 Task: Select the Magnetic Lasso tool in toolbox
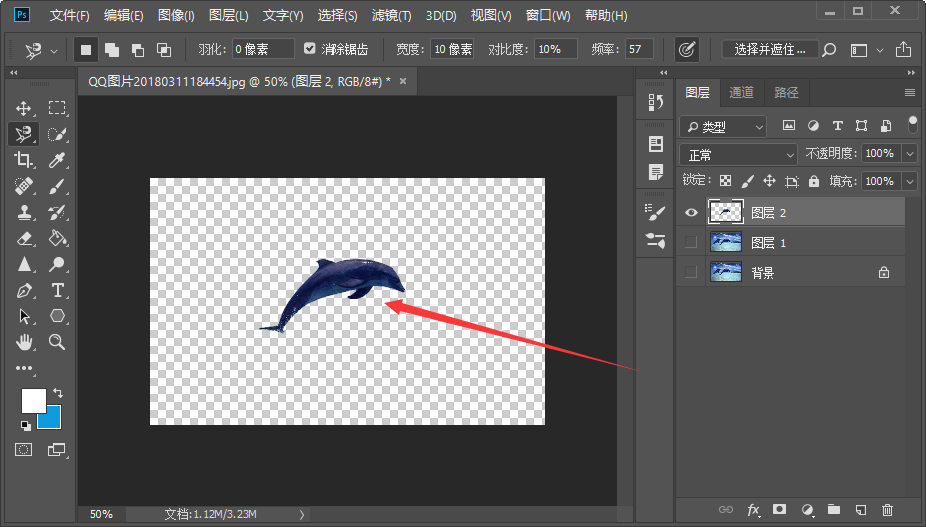click(24, 134)
